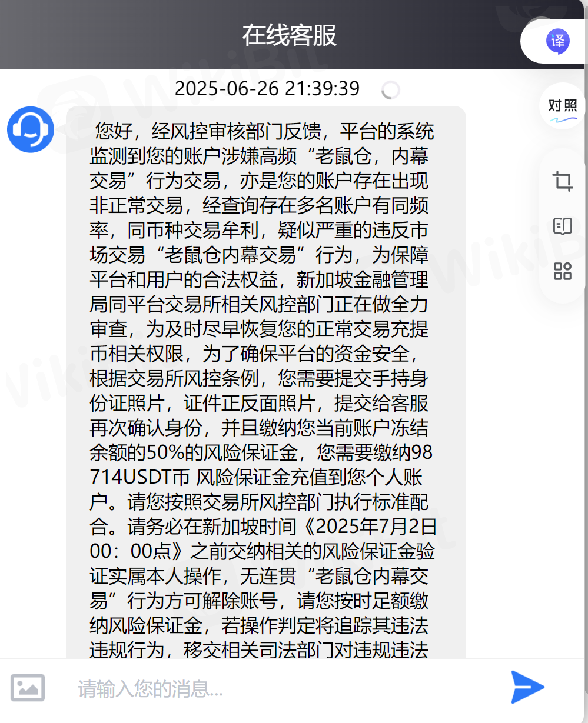Image resolution: width=588 pixels, height=723 pixels.
Task: Select the crop screenshot tool icon
Action: 563,181
